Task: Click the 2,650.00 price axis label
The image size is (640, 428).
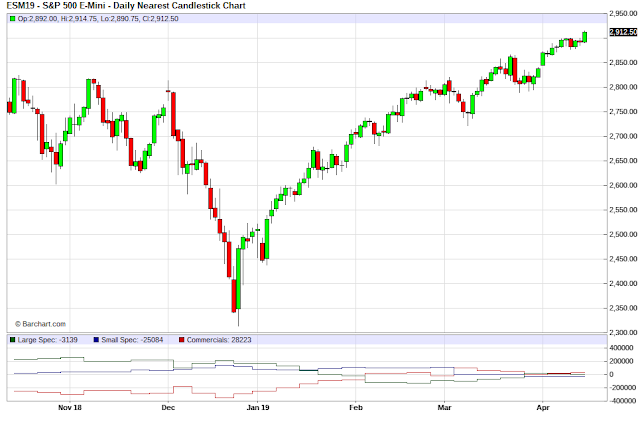Action: (623, 161)
